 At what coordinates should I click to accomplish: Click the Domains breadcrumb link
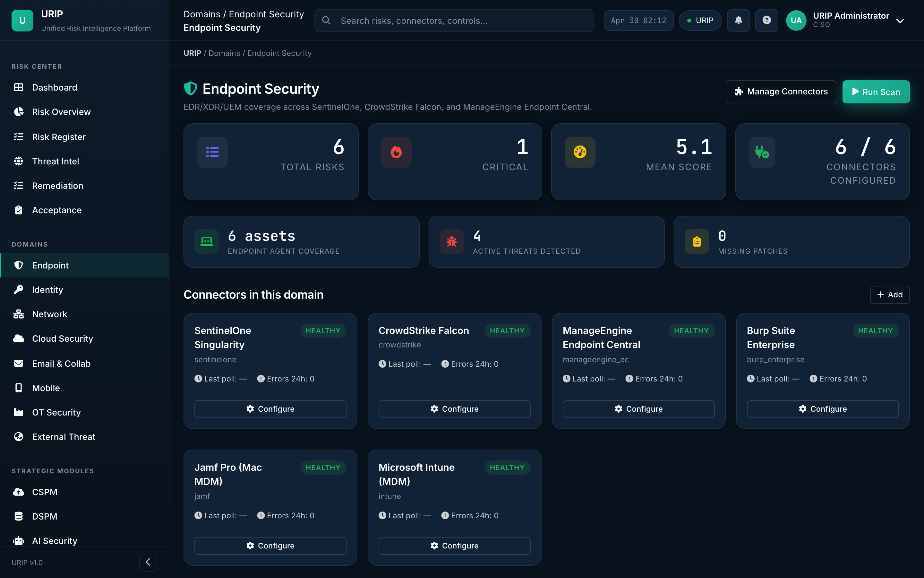pos(224,53)
